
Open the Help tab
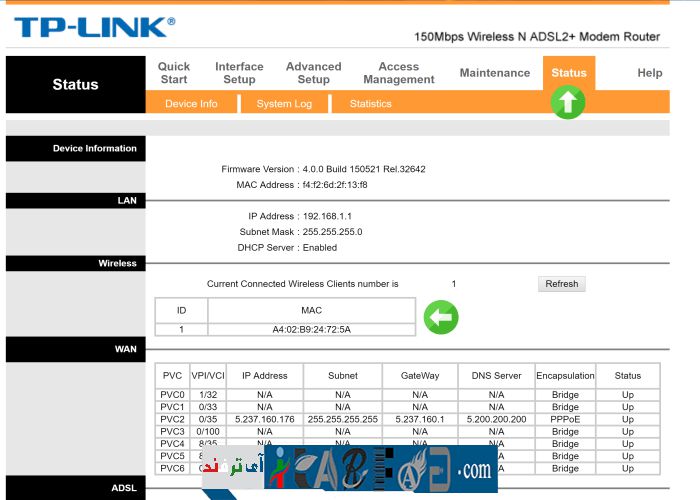click(x=649, y=73)
